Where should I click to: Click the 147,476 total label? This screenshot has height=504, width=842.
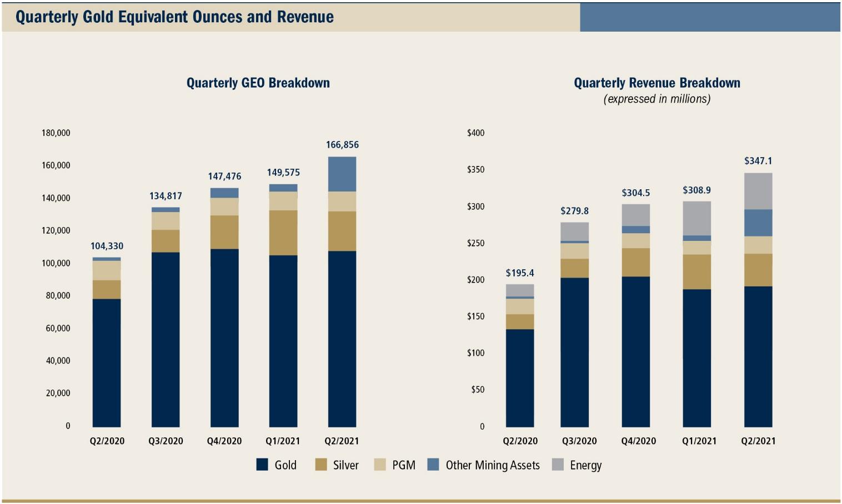point(224,176)
